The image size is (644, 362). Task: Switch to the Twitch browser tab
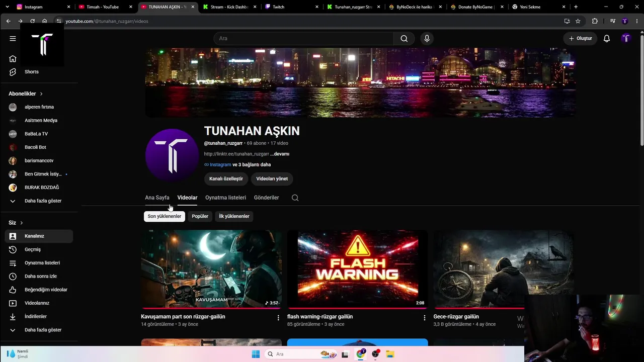(x=292, y=7)
